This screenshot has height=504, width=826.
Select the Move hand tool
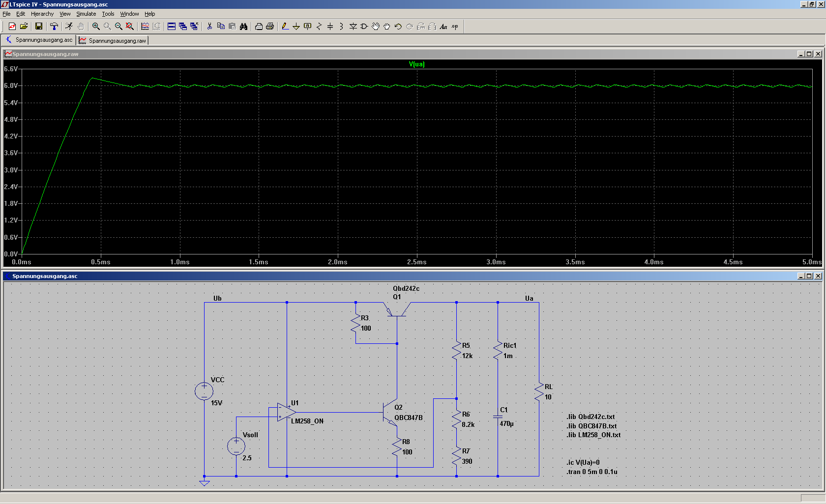(x=376, y=27)
